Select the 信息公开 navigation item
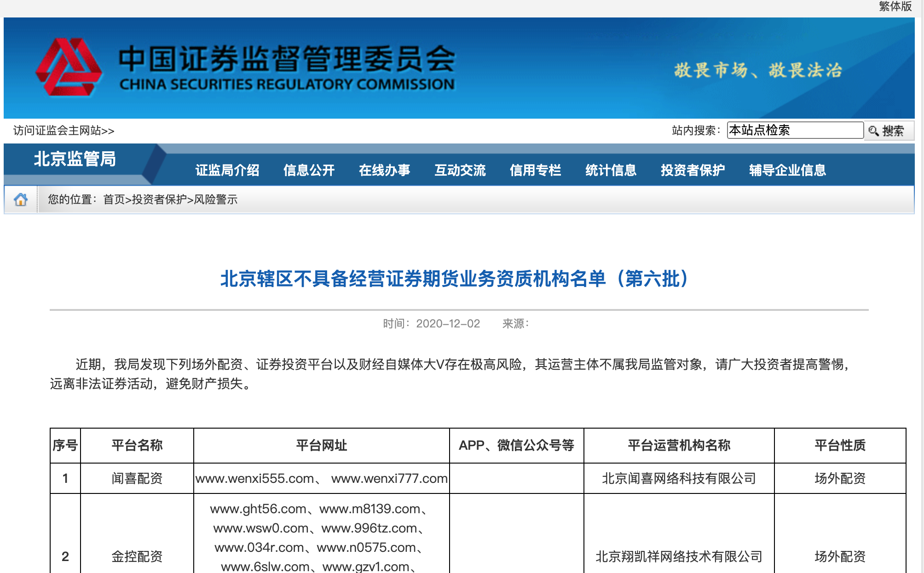Image resolution: width=924 pixels, height=573 pixels. click(x=310, y=170)
